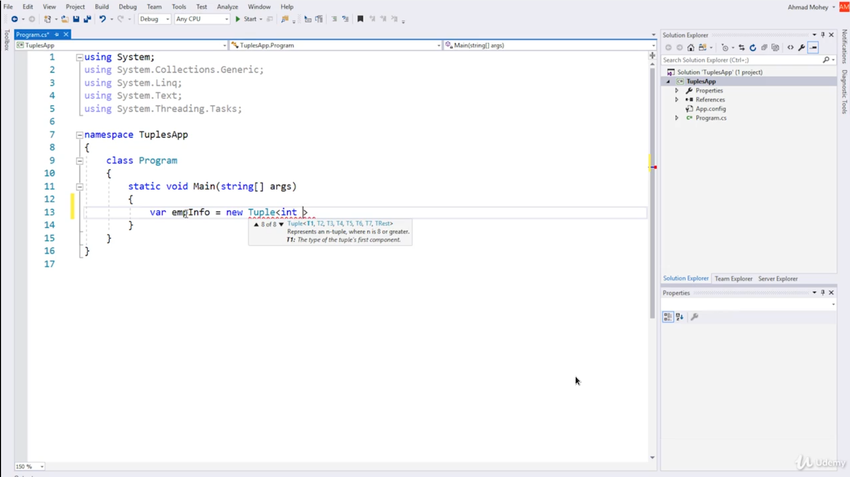
Task: Click Sync with Active Document icon
Action: point(742,48)
